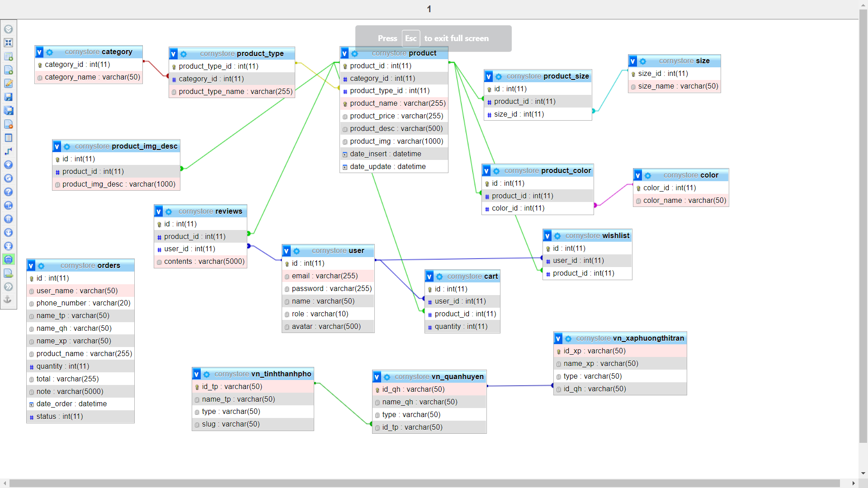
Task: Toggle angular versus direct links
Action: (8, 206)
